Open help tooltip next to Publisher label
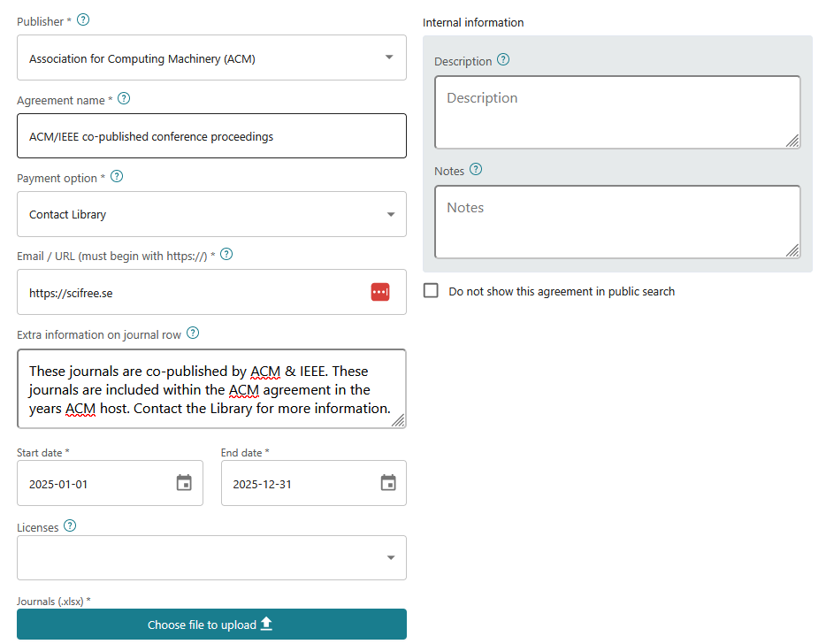826x644 pixels. click(x=83, y=19)
